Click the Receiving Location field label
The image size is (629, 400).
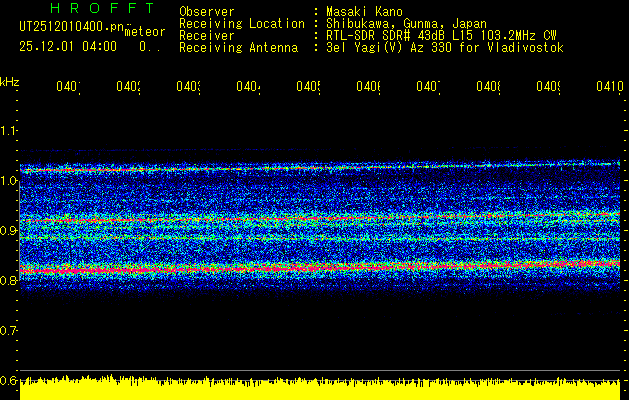[x=241, y=24]
